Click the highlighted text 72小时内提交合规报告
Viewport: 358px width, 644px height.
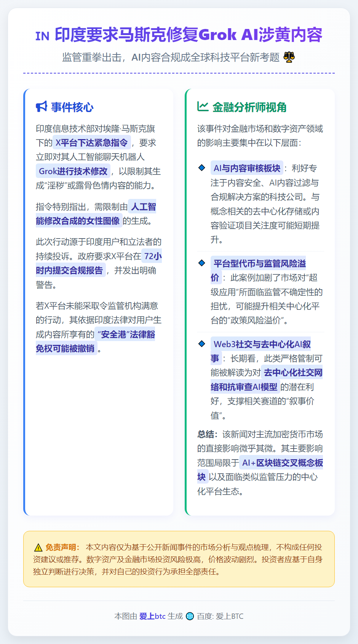point(99,263)
